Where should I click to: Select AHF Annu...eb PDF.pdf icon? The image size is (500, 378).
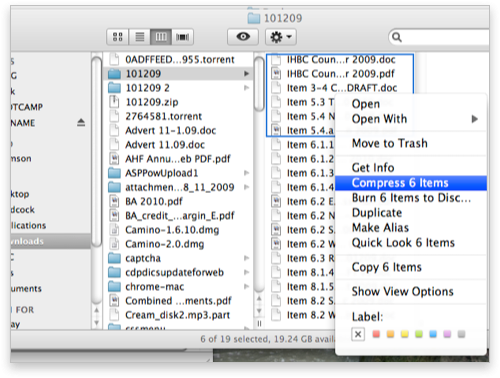pos(114,159)
